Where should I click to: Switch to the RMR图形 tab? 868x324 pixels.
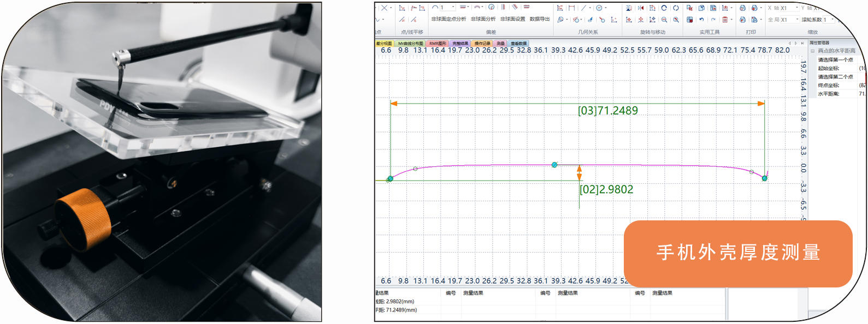[x=437, y=43]
